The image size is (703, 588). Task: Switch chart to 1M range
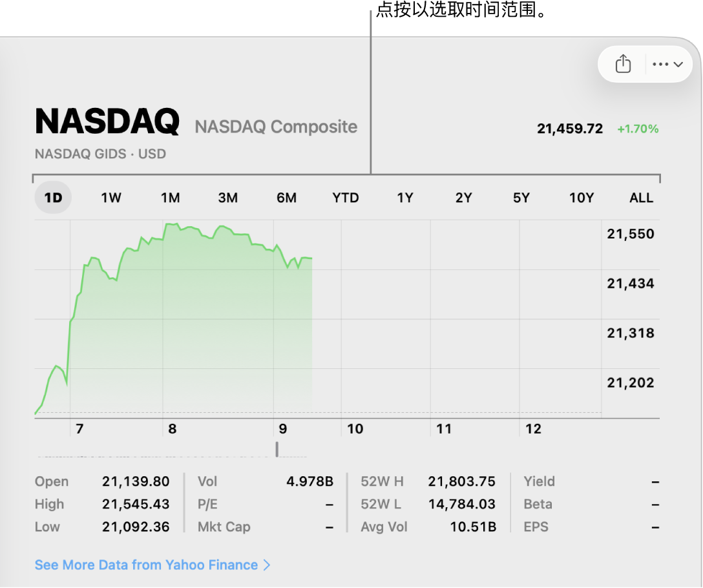click(170, 198)
